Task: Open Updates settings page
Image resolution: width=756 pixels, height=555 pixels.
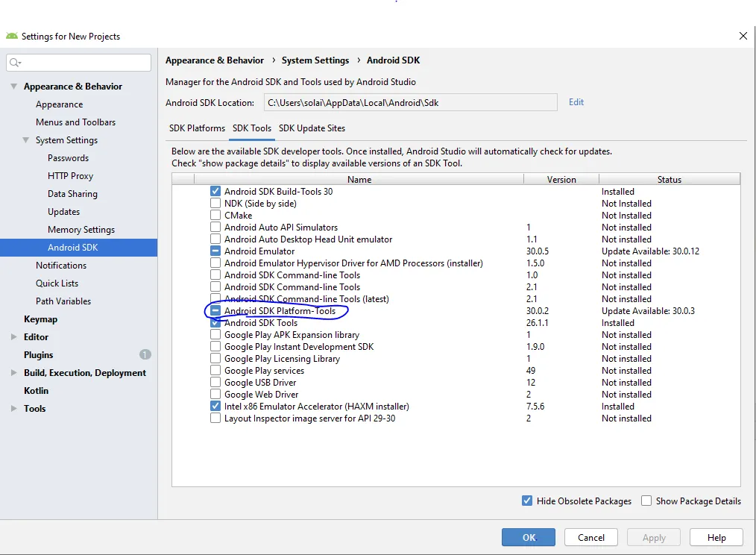Action: [63, 211]
